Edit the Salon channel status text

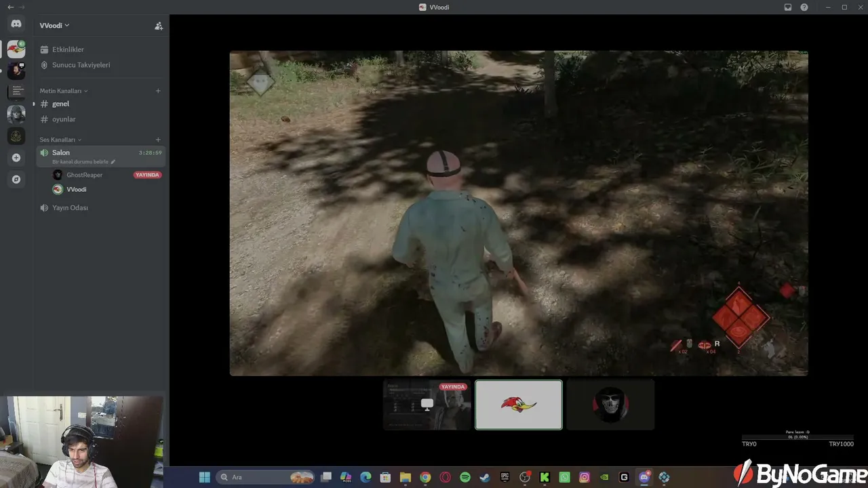click(84, 162)
